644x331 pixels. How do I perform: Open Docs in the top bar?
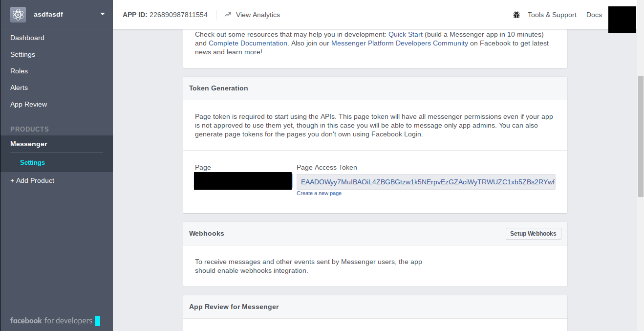tap(594, 15)
